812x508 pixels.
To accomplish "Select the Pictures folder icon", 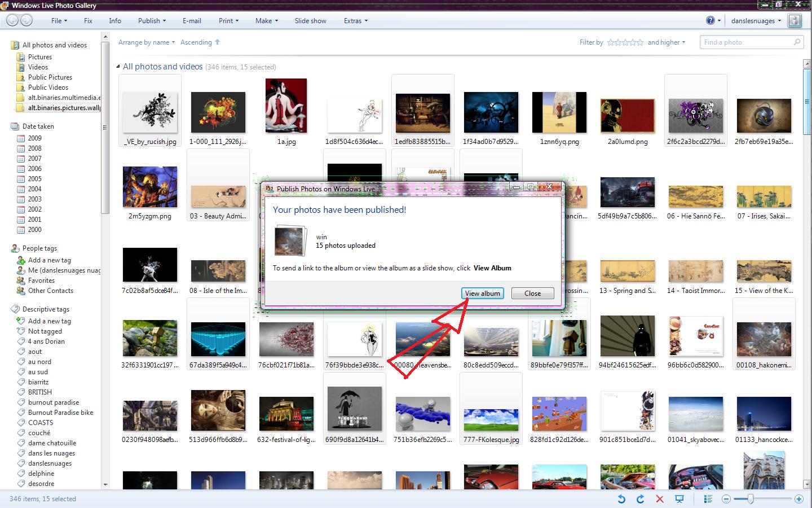I will 21,57.
